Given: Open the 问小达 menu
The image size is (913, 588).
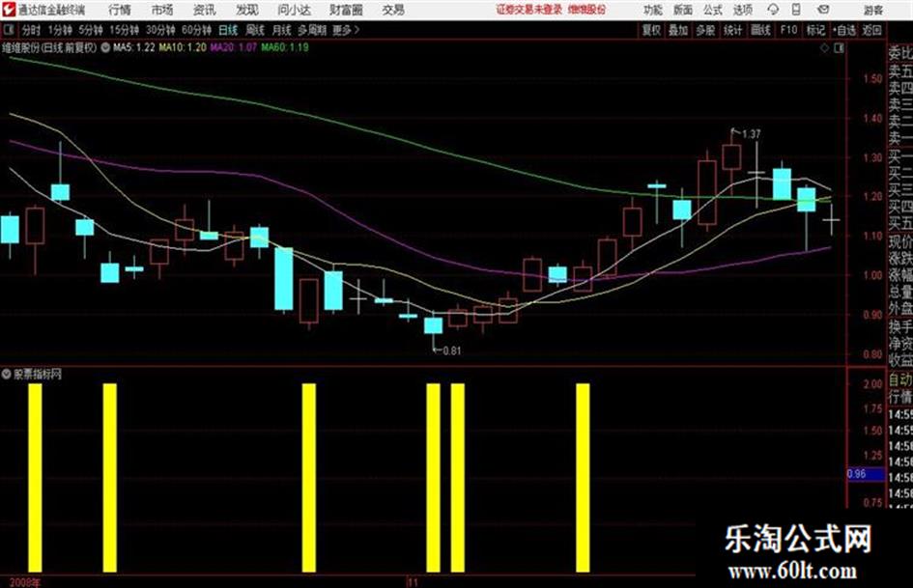Looking at the screenshot, I should (x=294, y=10).
